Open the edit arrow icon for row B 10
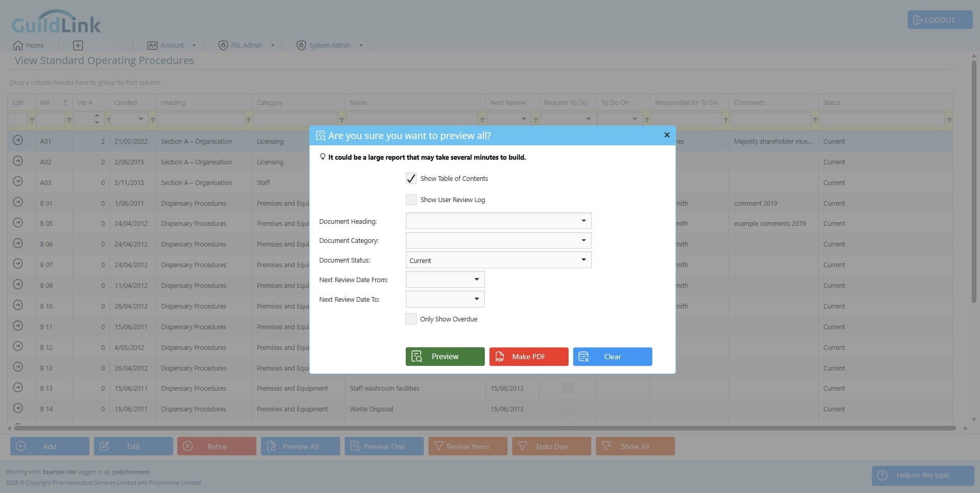 pos(18,305)
